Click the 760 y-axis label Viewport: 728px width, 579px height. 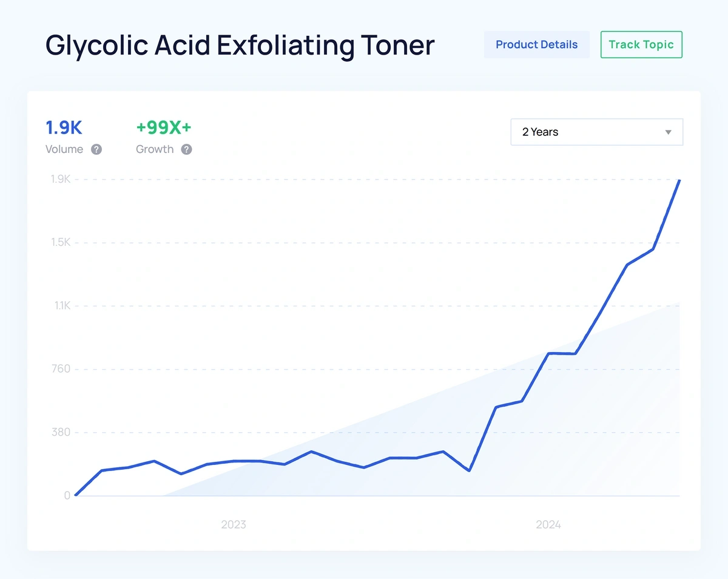click(62, 369)
